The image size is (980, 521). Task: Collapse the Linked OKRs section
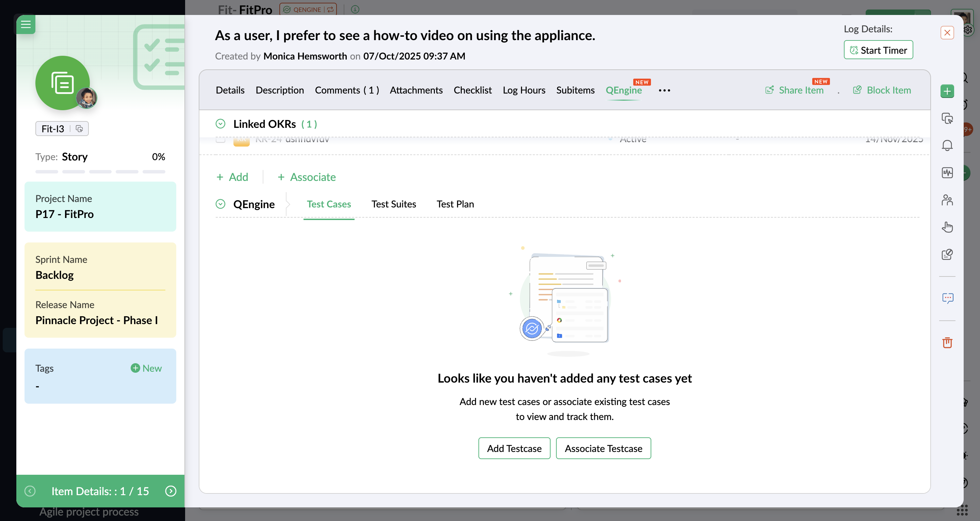220,124
